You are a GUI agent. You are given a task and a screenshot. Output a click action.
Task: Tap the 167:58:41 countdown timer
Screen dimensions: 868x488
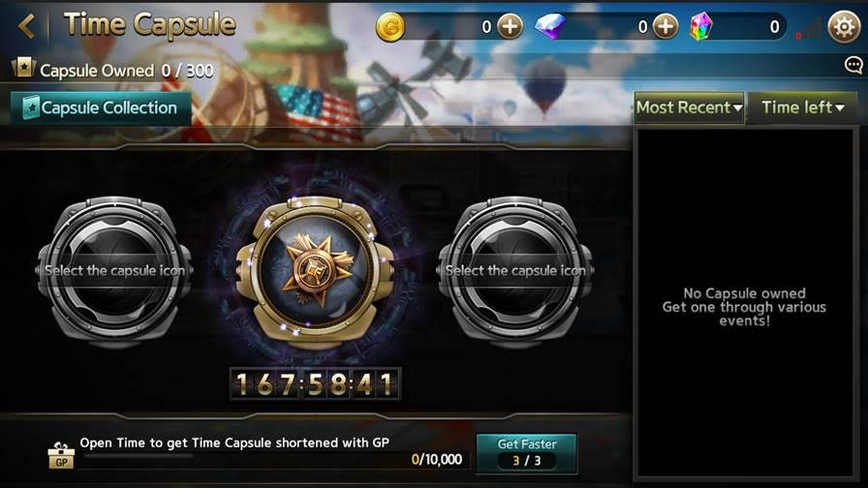pyautogui.click(x=315, y=383)
